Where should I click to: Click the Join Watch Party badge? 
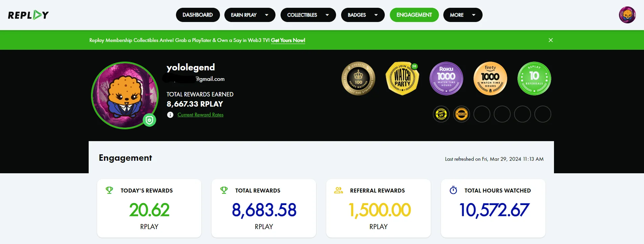tap(402, 79)
